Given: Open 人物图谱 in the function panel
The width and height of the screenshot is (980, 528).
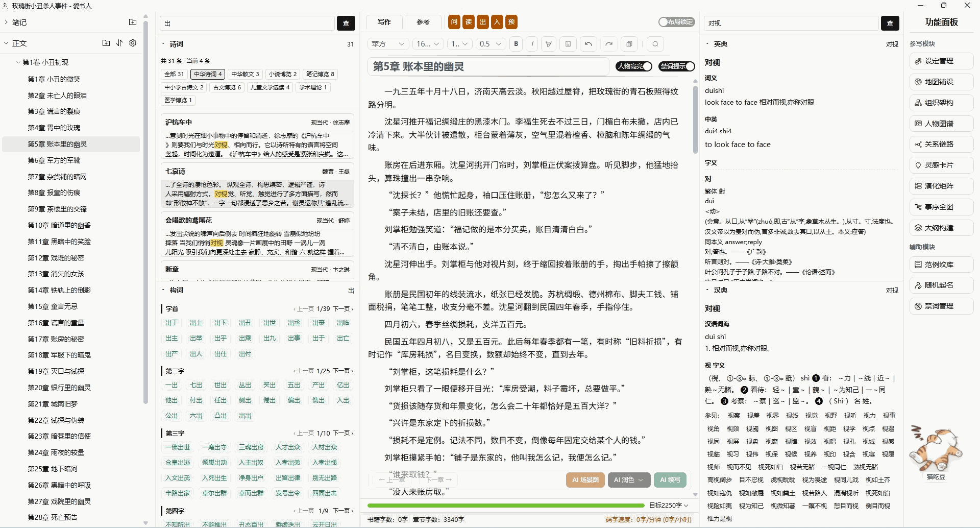Looking at the screenshot, I should pos(941,124).
